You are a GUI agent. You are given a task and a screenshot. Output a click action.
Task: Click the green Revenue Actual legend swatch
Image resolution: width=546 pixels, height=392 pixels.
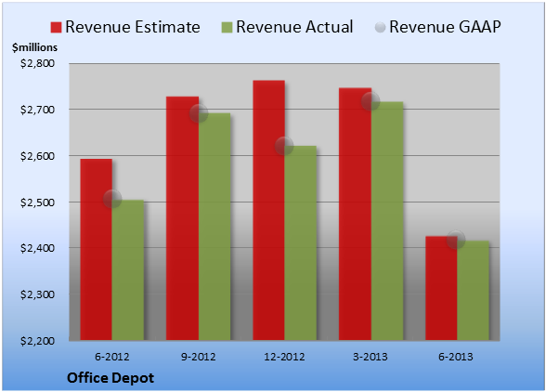227,27
